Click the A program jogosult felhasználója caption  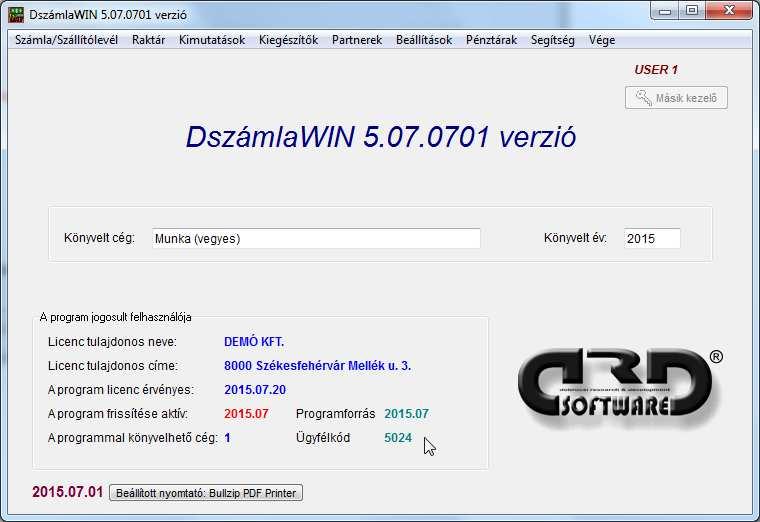coord(115,317)
